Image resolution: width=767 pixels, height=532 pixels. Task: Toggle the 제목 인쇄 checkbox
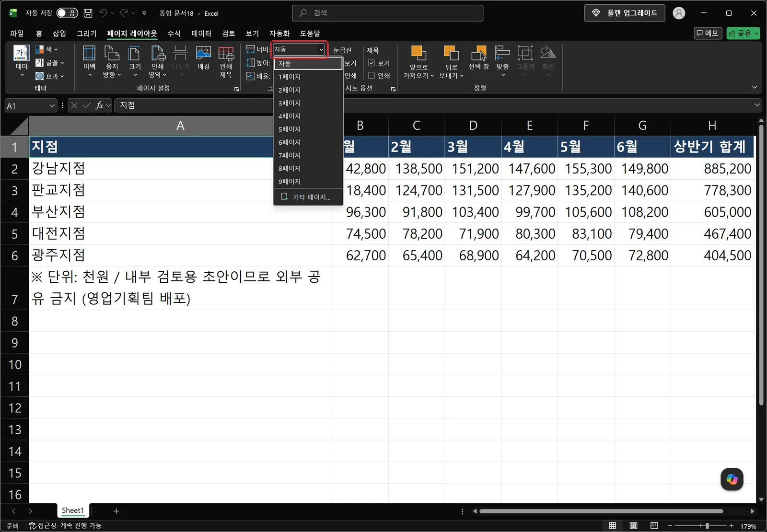(372, 75)
